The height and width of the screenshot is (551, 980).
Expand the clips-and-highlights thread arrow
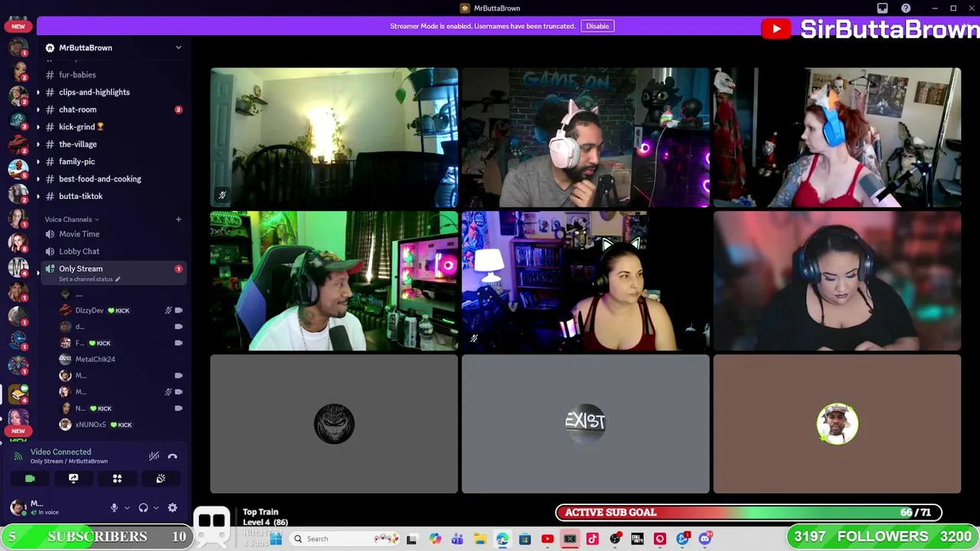coord(38,92)
